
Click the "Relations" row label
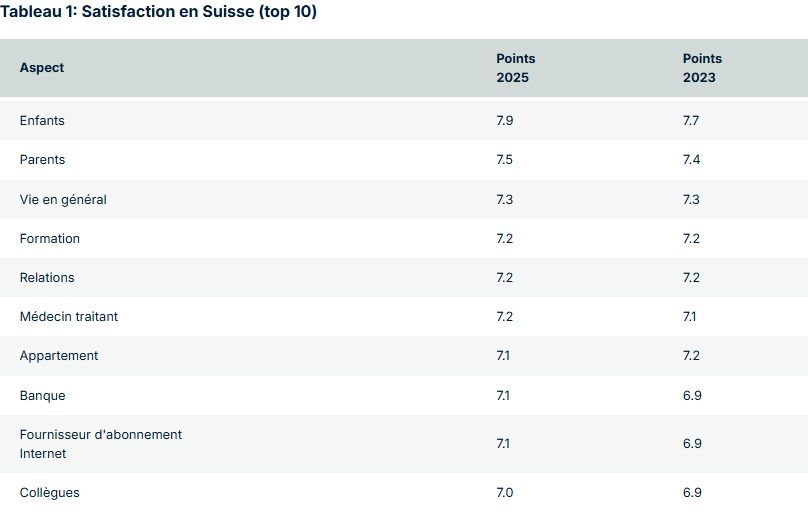click(47, 278)
